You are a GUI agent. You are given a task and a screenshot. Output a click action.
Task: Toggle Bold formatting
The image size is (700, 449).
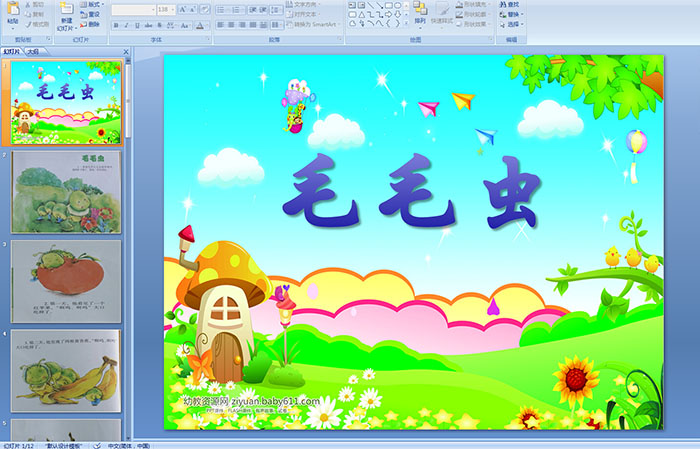click(x=116, y=25)
